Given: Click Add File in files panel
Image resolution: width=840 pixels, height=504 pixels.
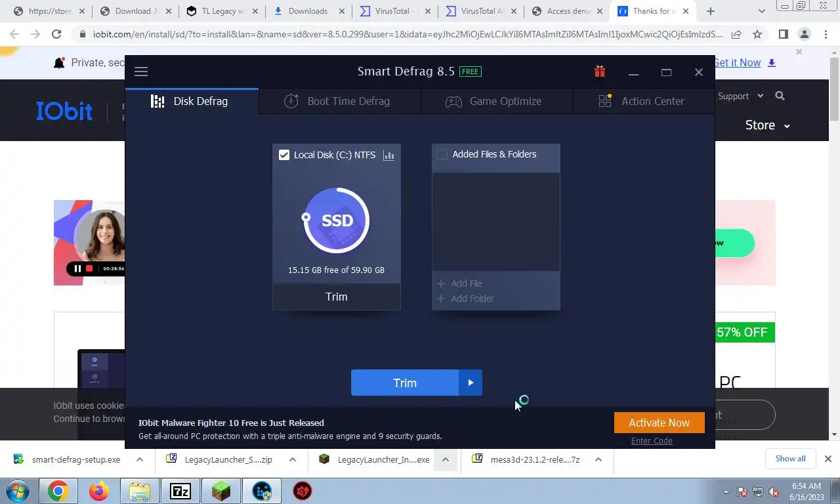Looking at the screenshot, I should tap(459, 283).
